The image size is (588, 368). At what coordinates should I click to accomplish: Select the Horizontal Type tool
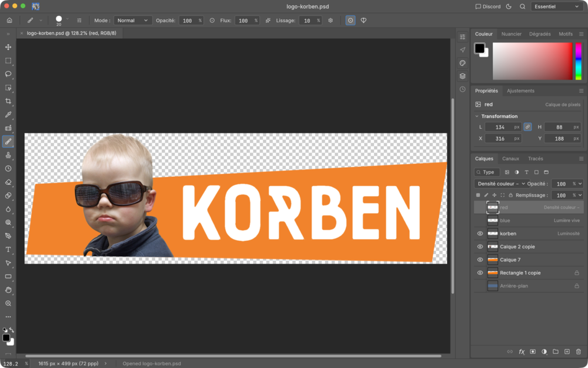click(x=8, y=250)
